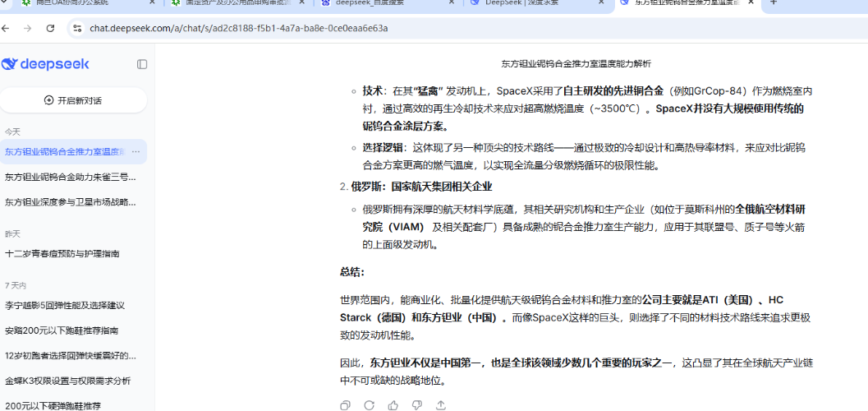Click the thumbs-down icon under the answer
Screen dimensions: 868x411
[x=417, y=405]
